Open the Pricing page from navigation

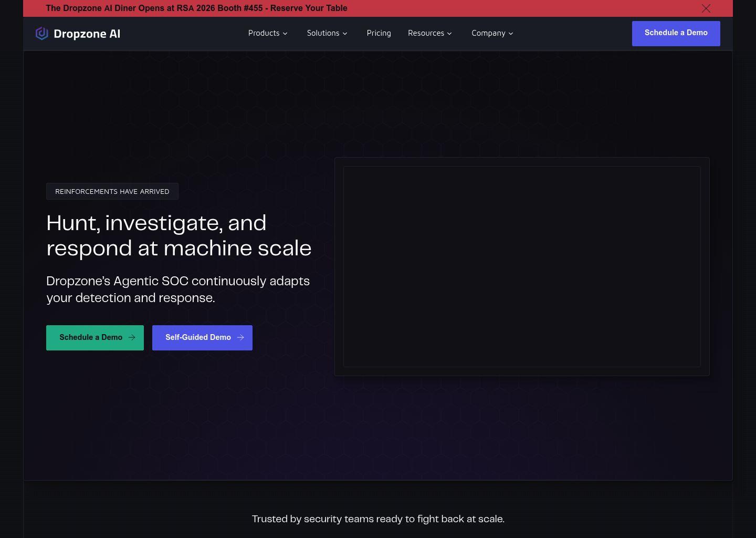click(x=379, y=33)
